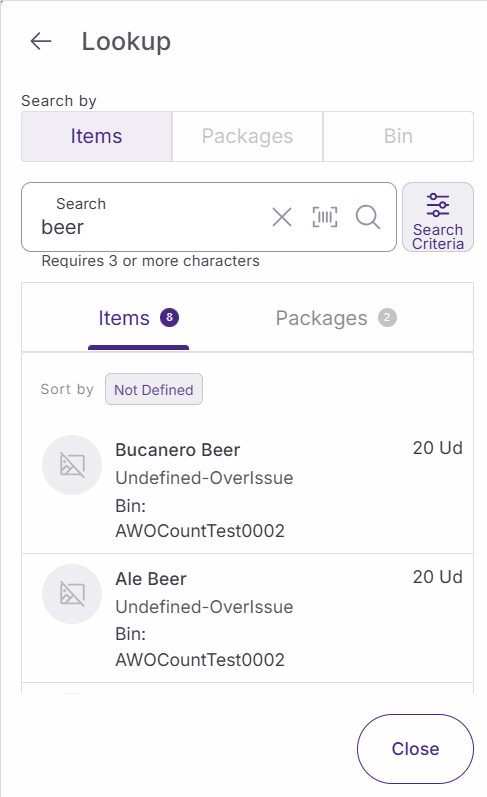Switch Search by to Packages
This screenshot has height=797, width=487.
[x=248, y=136]
